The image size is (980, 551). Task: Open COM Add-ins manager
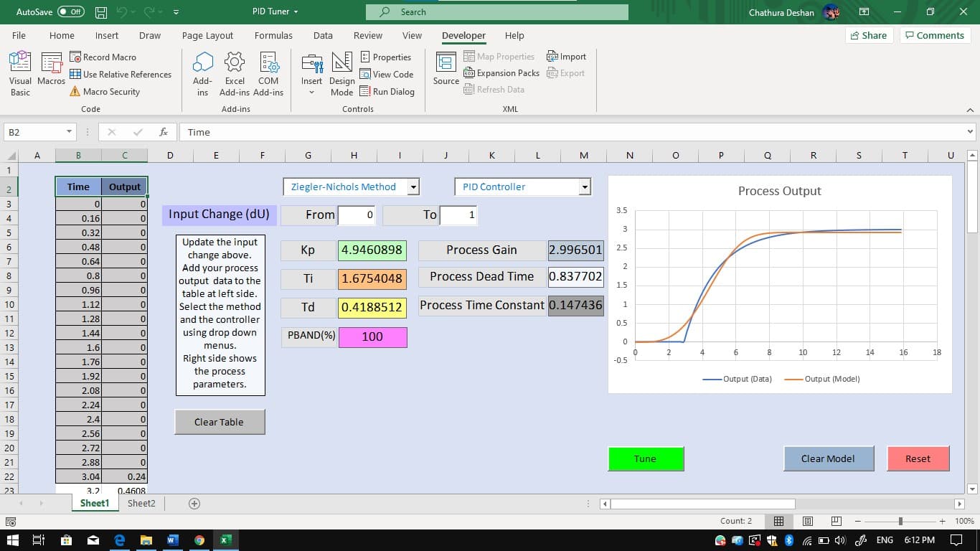(x=268, y=74)
